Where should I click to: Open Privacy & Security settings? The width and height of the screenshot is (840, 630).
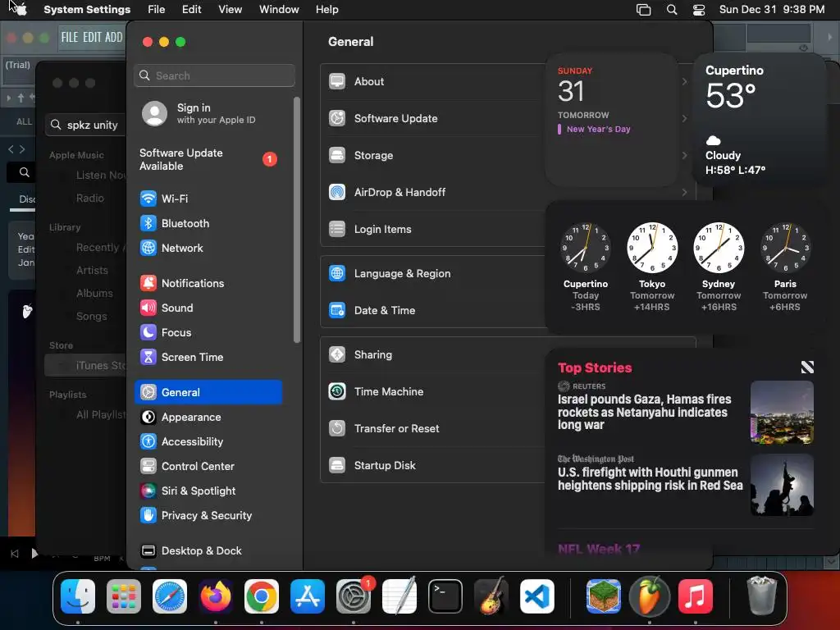click(x=208, y=516)
